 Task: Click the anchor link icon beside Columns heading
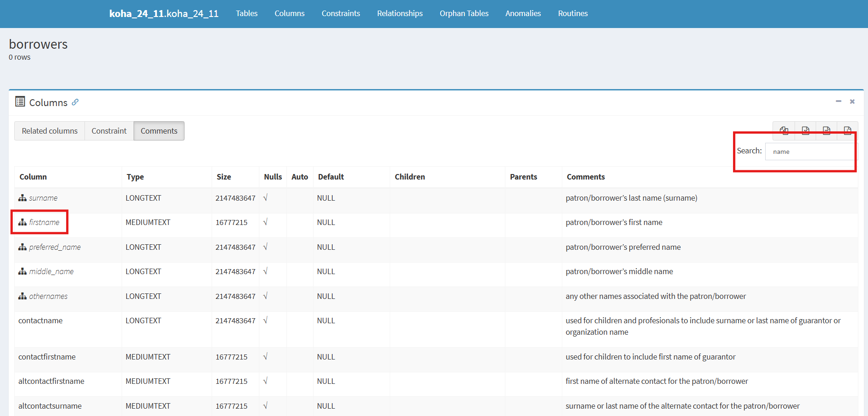coord(75,102)
